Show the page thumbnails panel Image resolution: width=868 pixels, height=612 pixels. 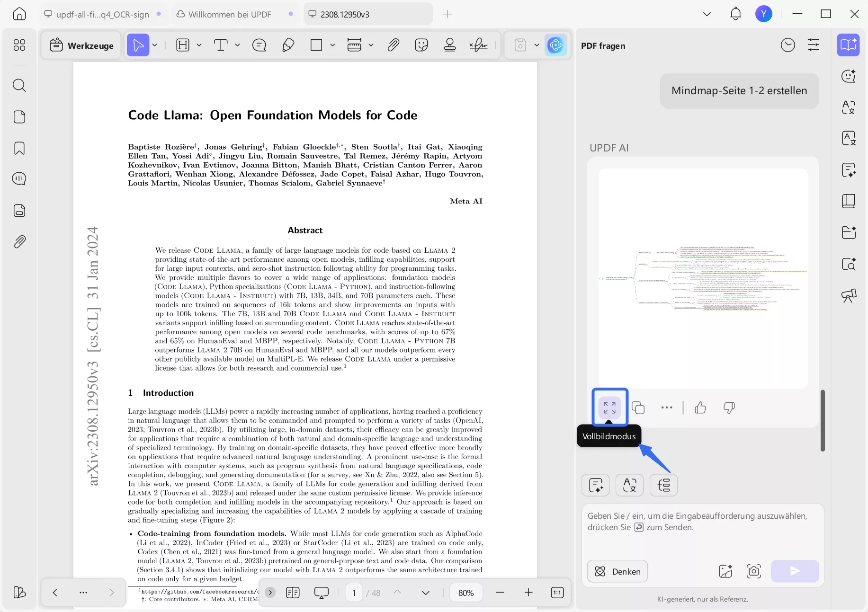[19, 117]
